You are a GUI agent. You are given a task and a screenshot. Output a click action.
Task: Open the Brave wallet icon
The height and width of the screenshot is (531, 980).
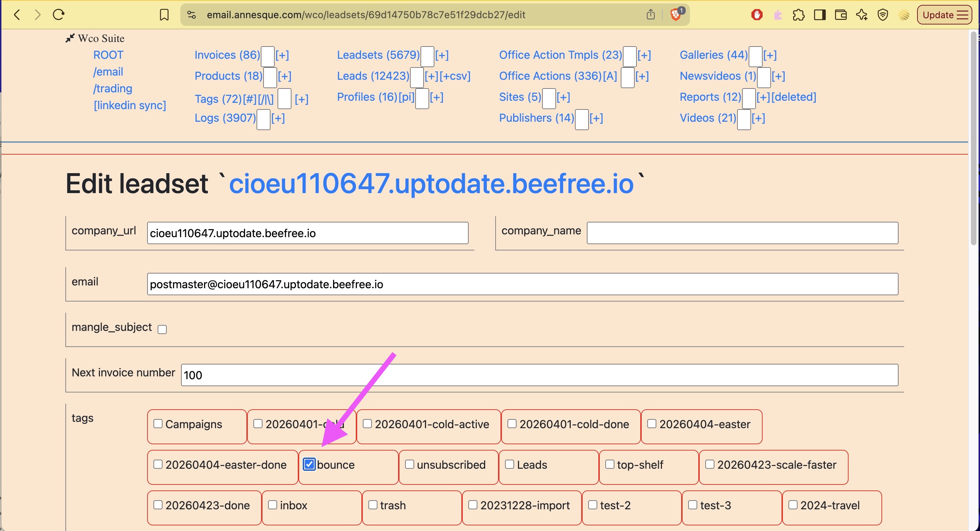coord(841,15)
